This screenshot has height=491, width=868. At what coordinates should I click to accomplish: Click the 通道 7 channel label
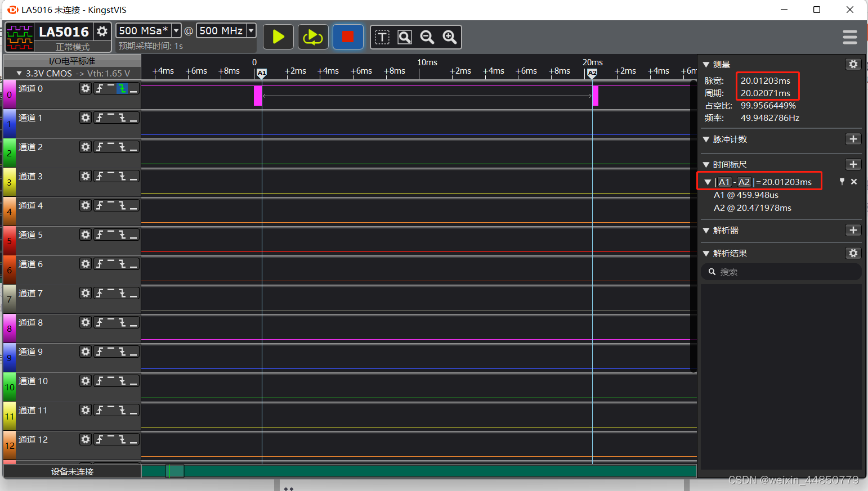click(30, 293)
